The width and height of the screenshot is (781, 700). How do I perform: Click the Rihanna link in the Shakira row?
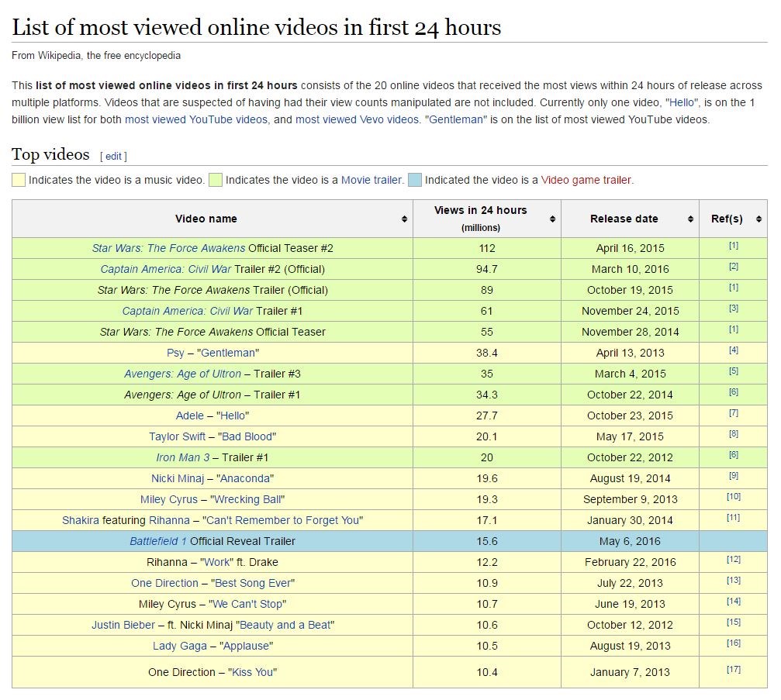[x=169, y=520]
